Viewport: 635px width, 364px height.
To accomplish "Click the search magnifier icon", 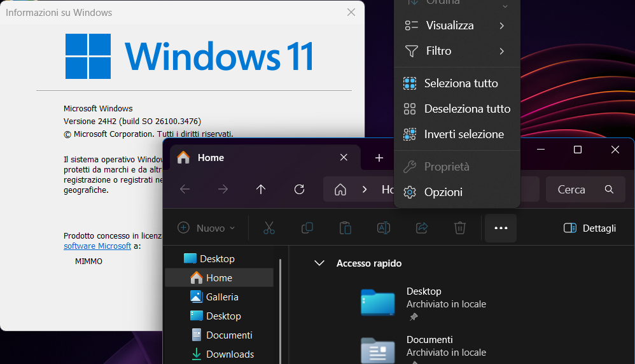I will coord(609,189).
